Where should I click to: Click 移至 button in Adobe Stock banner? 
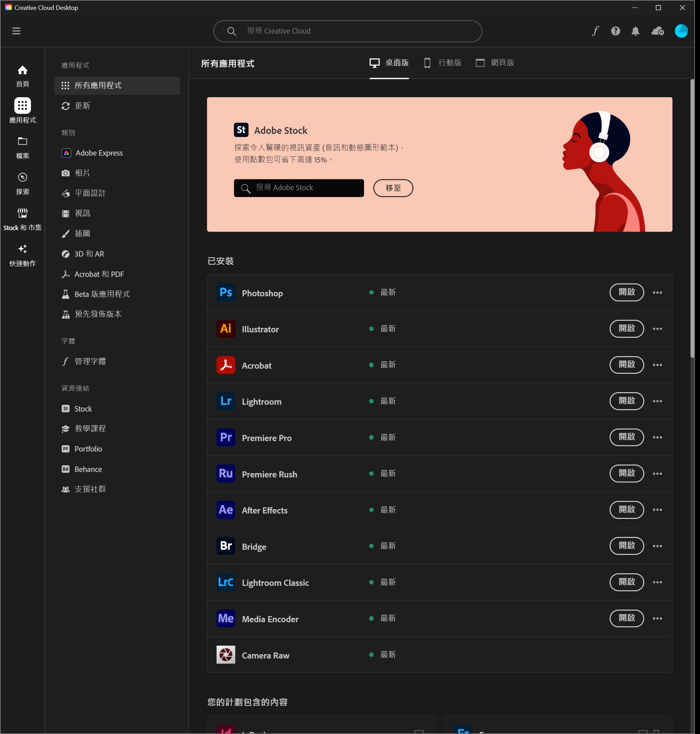[x=393, y=188]
